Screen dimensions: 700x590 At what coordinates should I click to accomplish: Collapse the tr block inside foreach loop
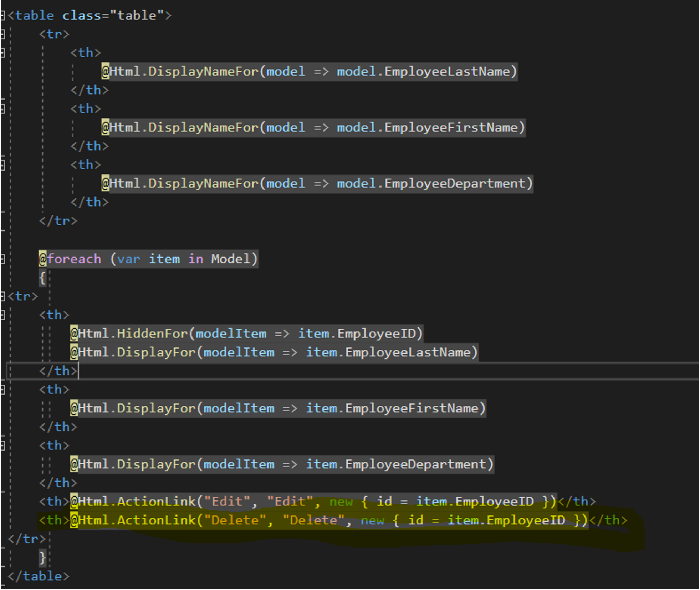3,296
